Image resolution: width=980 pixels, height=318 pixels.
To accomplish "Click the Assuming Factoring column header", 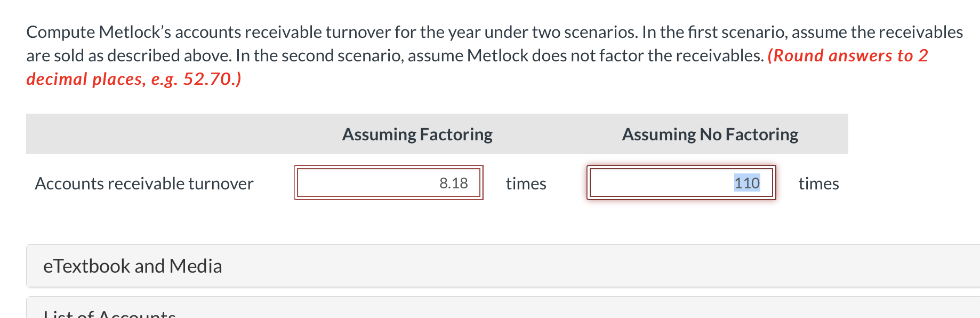I will pyautogui.click(x=417, y=134).
